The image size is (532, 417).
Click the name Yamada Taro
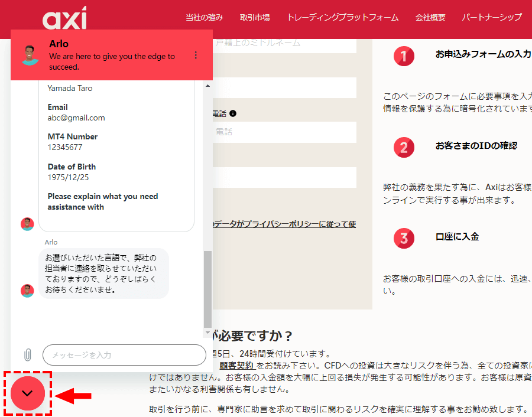pyautogui.click(x=70, y=88)
